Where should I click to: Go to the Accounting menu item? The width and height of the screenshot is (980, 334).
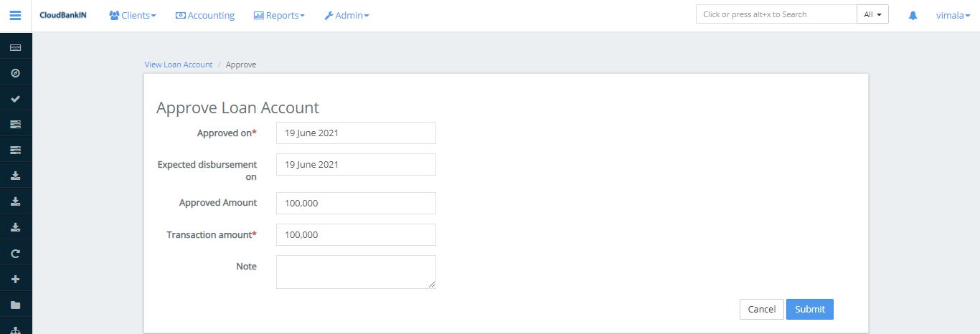pos(205,15)
